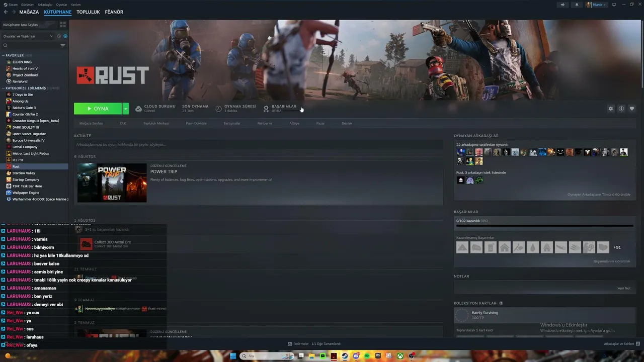Click the achievements progress bar
This screenshot has height=362, width=644.
tap(544, 226)
